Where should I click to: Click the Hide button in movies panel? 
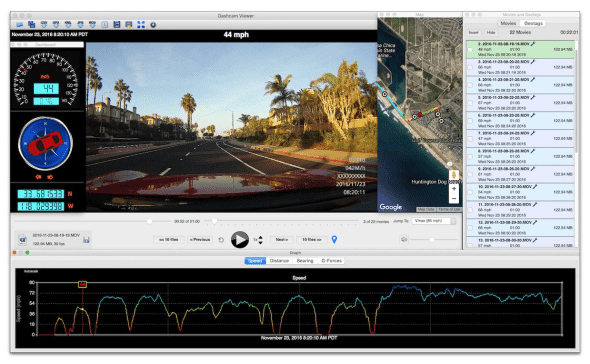(491, 33)
